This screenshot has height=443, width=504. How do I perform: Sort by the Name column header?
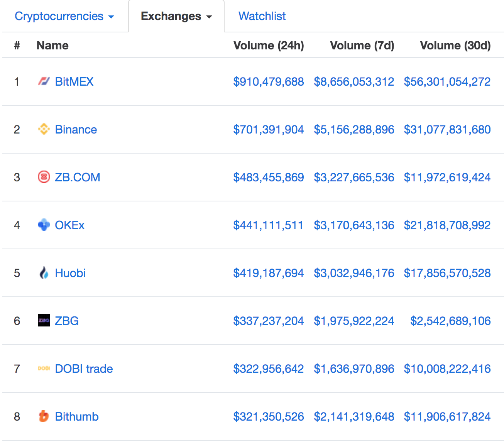pyautogui.click(x=52, y=46)
